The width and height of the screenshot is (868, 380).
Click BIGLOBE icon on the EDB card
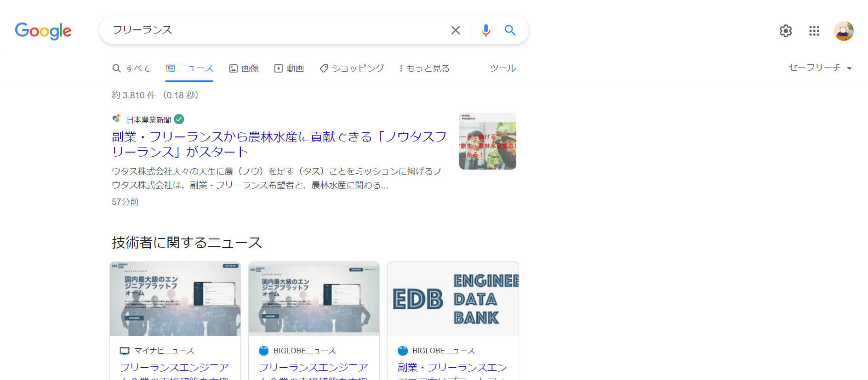pyautogui.click(x=402, y=351)
